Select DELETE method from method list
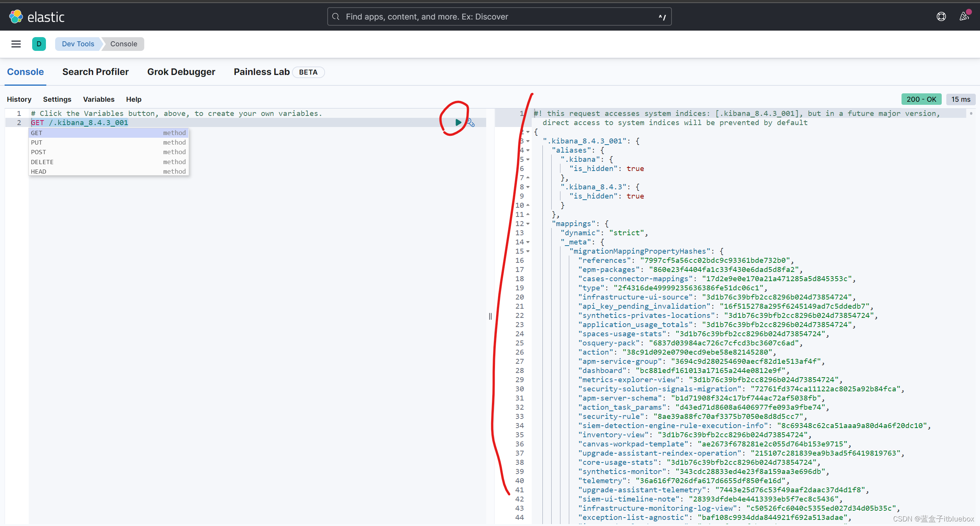980x526 pixels. tap(42, 161)
